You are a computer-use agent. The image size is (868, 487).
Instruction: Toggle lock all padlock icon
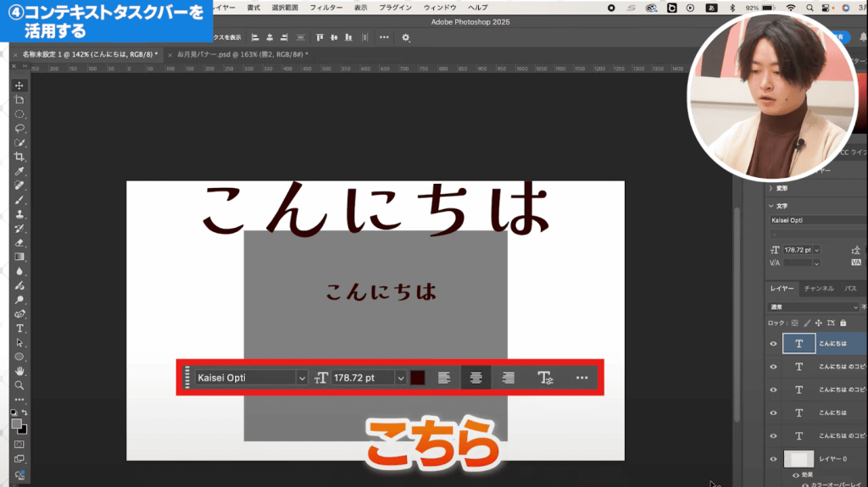click(x=843, y=324)
